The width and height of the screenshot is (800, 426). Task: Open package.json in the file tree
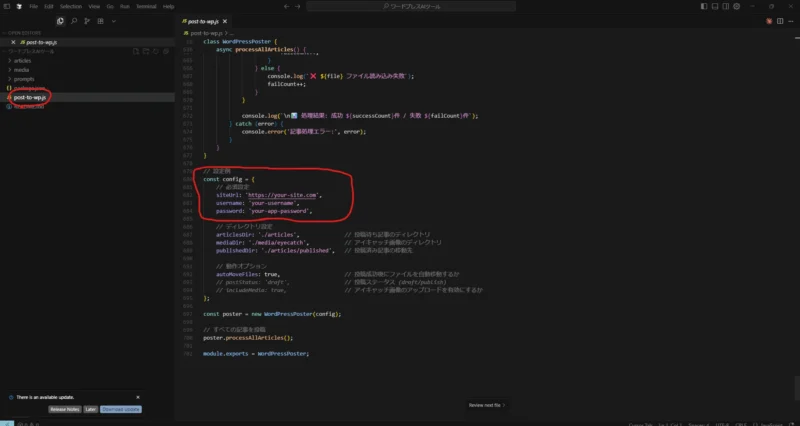(x=29, y=88)
